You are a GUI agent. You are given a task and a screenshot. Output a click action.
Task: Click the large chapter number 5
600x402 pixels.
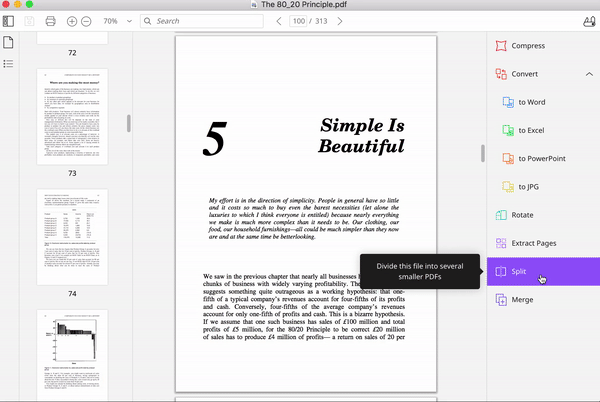click(215, 138)
